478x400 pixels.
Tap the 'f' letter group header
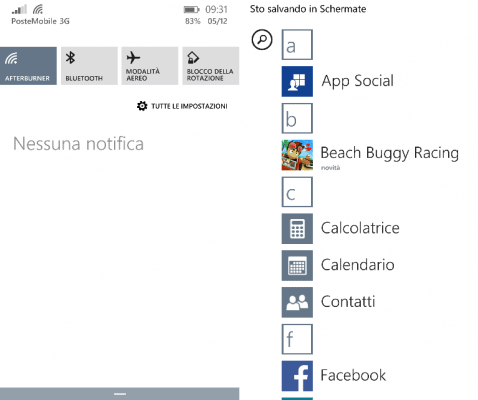coord(297,339)
